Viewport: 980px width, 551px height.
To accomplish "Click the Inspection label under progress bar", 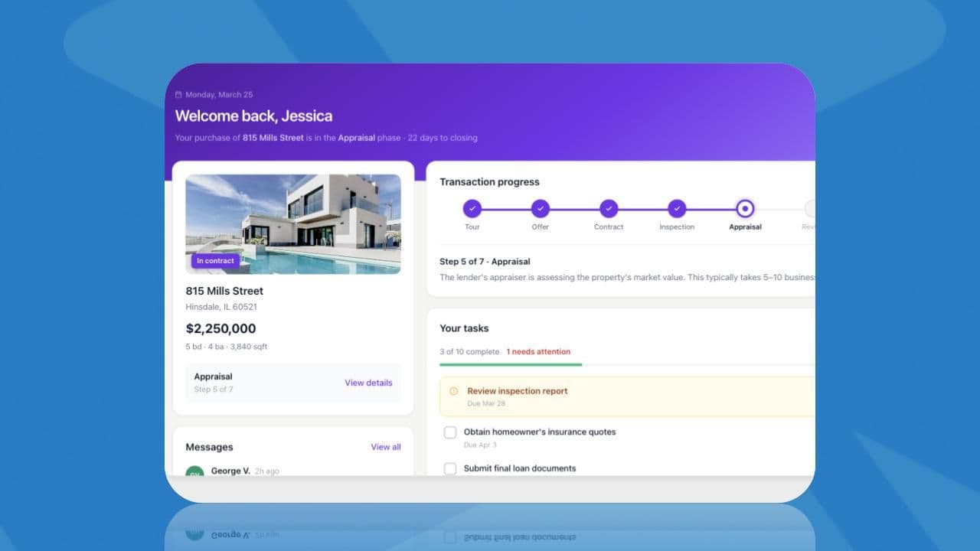I will coord(677,227).
